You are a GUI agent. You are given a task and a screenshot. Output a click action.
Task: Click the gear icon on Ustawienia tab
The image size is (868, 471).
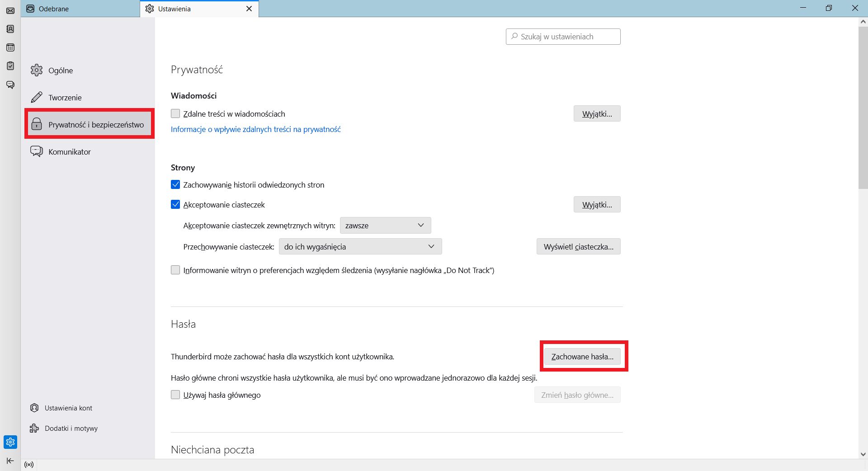(x=150, y=9)
